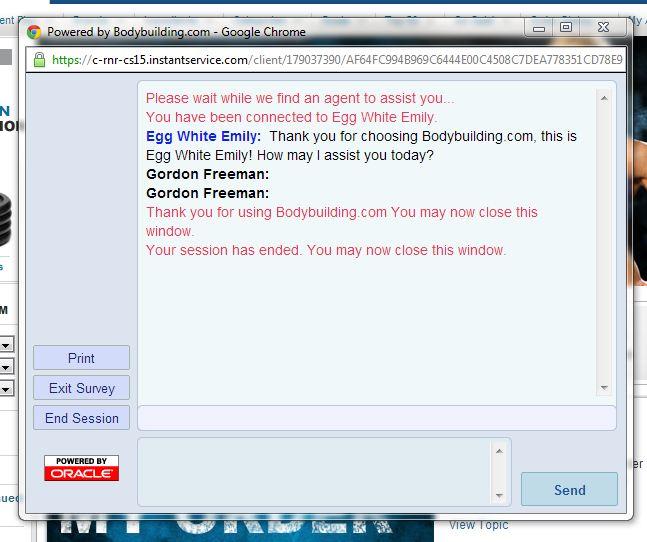Click the Powered by Oracle logo
Viewport: 647px width, 542px height.
pos(81,468)
